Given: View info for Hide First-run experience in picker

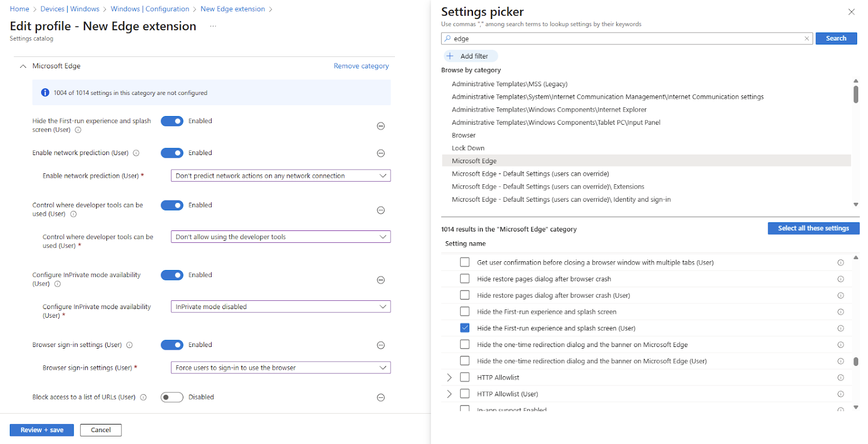Looking at the screenshot, I should [840, 312].
